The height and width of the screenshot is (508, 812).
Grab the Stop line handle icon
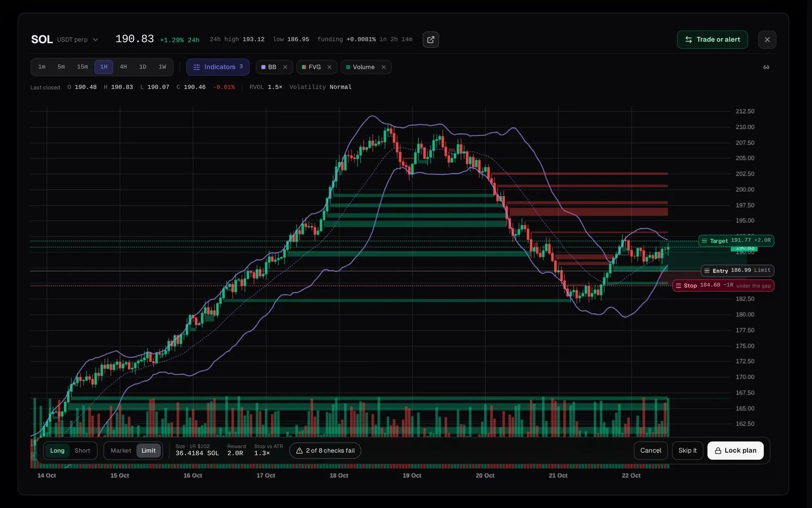click(x=679, y=285)
